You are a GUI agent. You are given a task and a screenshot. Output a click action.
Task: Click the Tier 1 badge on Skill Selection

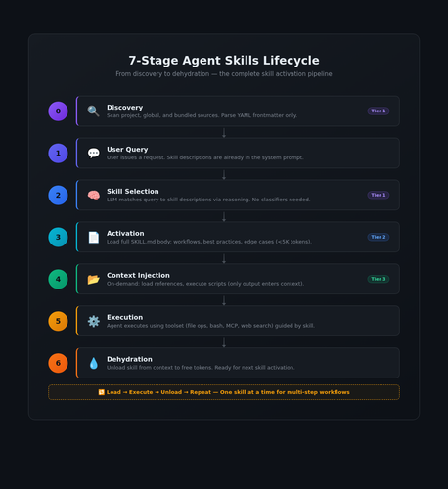pos(379,195)
